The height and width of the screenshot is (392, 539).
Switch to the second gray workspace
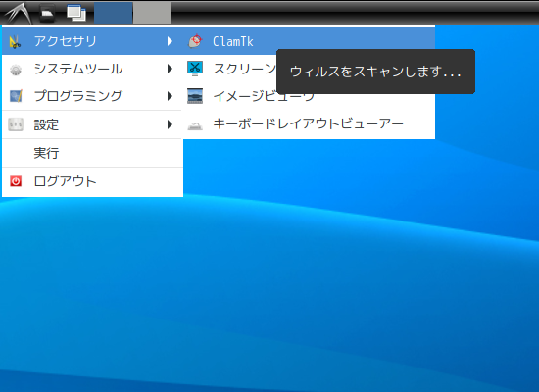pos(152,13)
